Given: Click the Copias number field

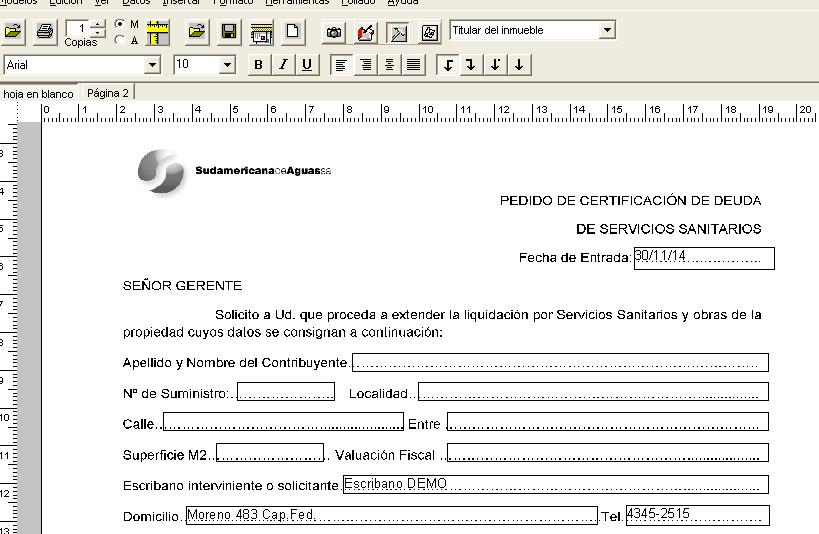Looking at the screenshot, I should pyautogui.click(x=78, y=28).
